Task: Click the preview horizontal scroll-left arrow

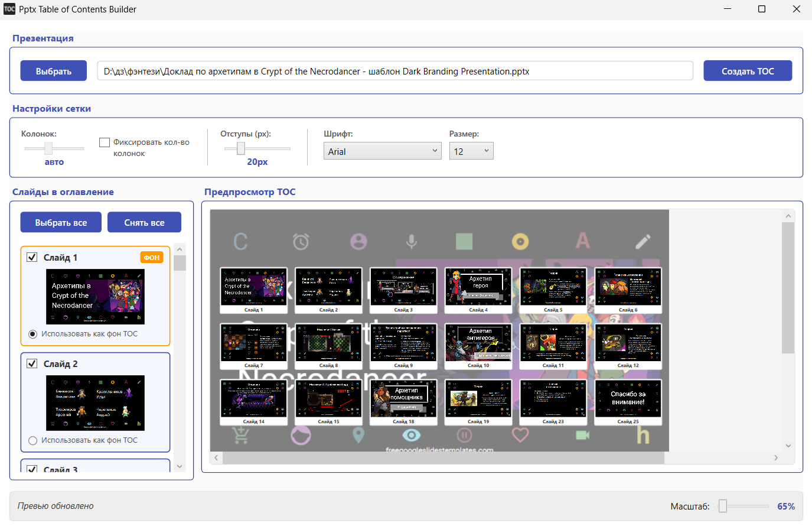Action: [216, 458]
